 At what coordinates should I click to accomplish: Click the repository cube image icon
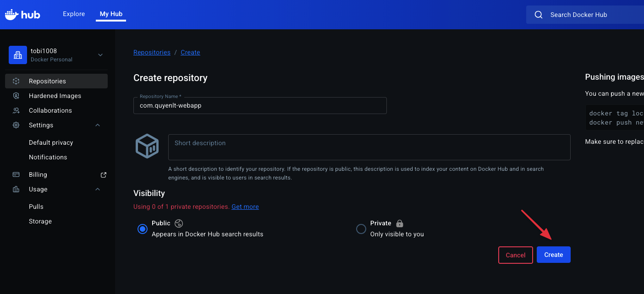[147, 147]
